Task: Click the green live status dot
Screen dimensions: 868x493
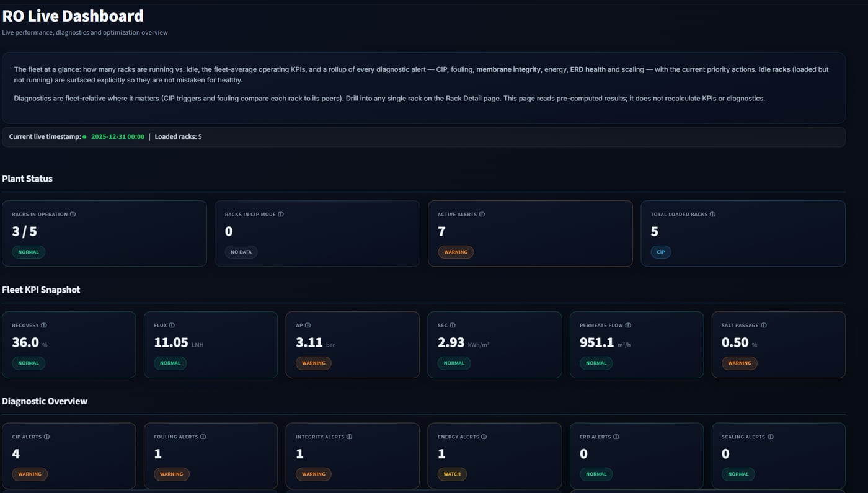Action: click(84, 137)
